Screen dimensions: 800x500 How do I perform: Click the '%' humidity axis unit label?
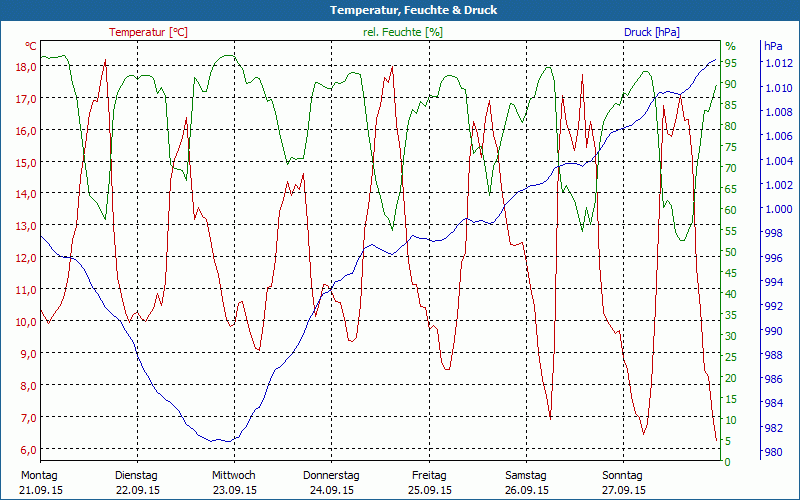pos(731,46)
